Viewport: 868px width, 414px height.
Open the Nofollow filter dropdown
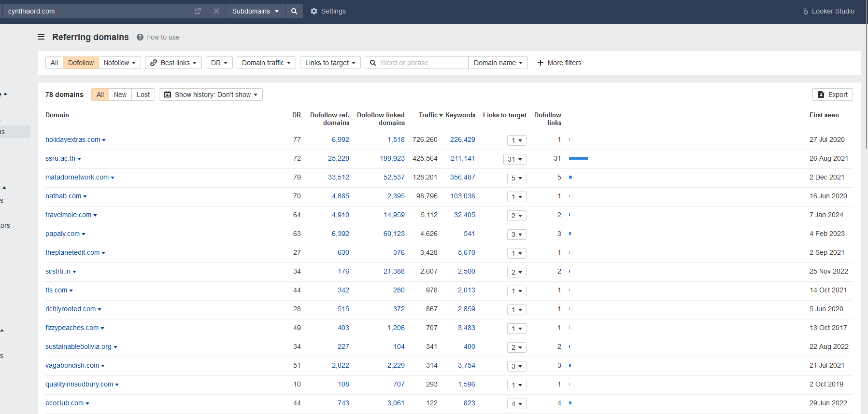pos(120,63)
